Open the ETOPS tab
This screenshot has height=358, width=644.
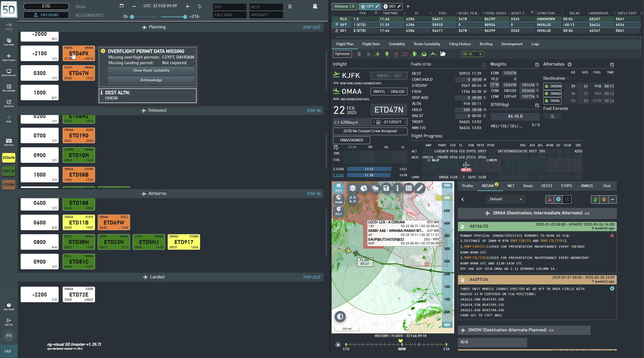coord(566,186)
